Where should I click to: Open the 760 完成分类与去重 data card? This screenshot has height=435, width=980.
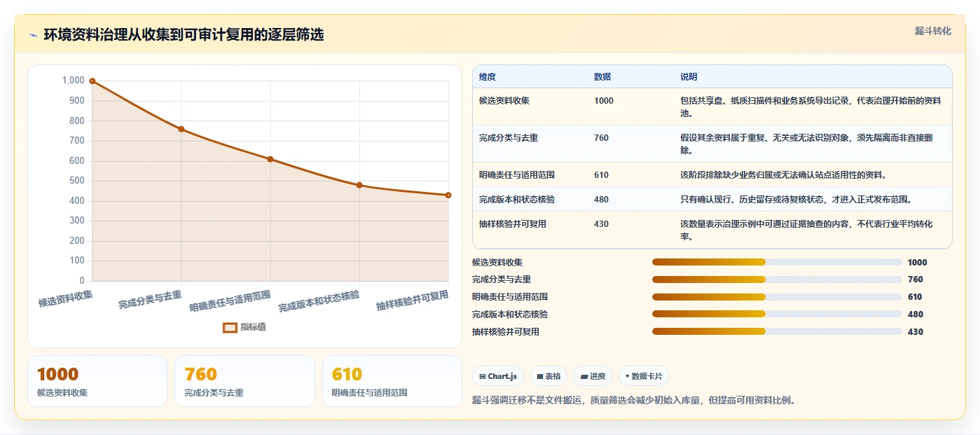pyautogui.click(x=244, y=381)
